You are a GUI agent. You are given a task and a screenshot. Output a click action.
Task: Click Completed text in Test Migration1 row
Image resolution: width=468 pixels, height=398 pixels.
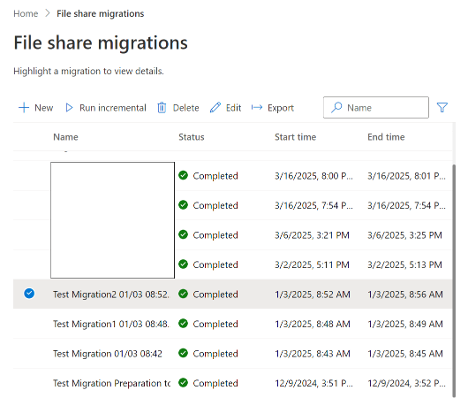click(215, 324)
